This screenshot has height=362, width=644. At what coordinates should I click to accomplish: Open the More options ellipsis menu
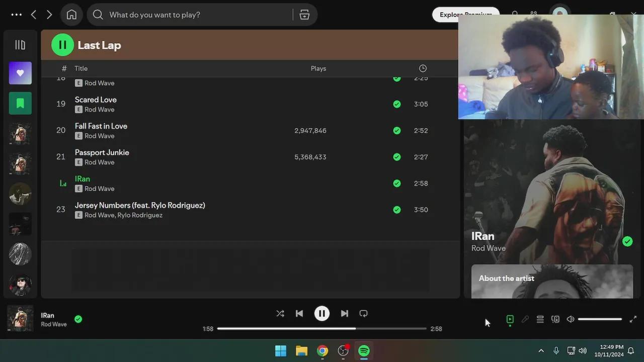click(17, 15)
